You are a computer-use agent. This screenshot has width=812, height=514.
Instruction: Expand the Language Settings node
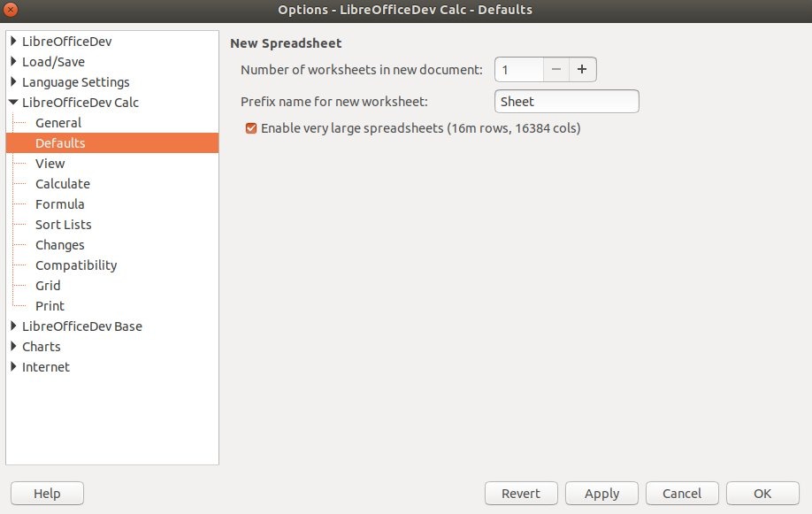pos(14,81)
